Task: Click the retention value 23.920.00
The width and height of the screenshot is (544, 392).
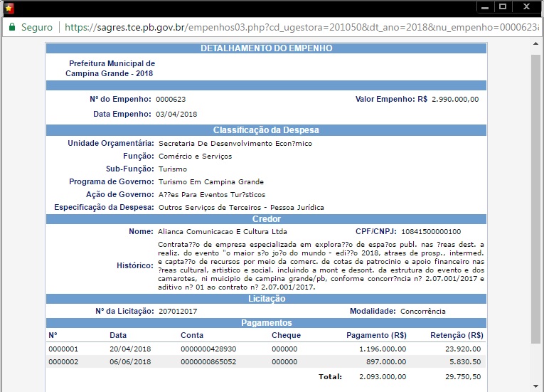Action: click(x=463, y=349)
